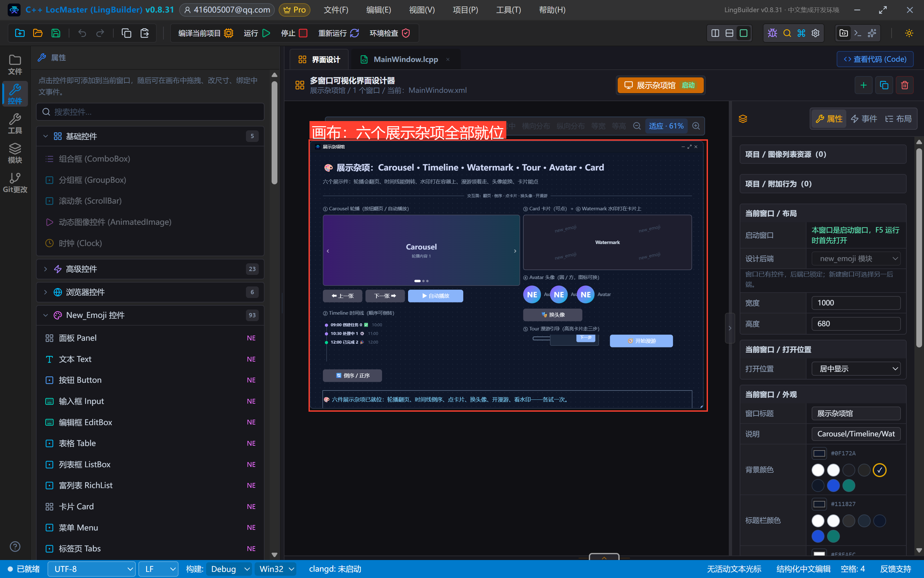This screenshot has width=924, height=578.
Task: Collapse the 基础控件 group
Action: click(x=150, y=136)
